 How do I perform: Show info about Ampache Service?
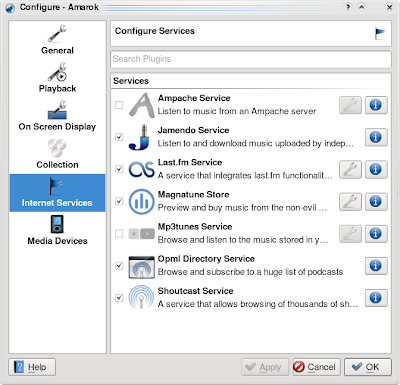click(x=376, y=105)
